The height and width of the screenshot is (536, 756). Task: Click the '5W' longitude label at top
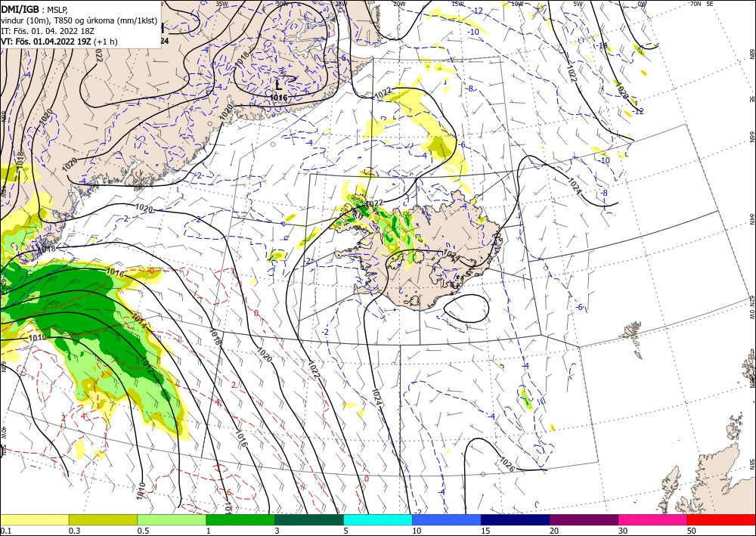[578, 4]
